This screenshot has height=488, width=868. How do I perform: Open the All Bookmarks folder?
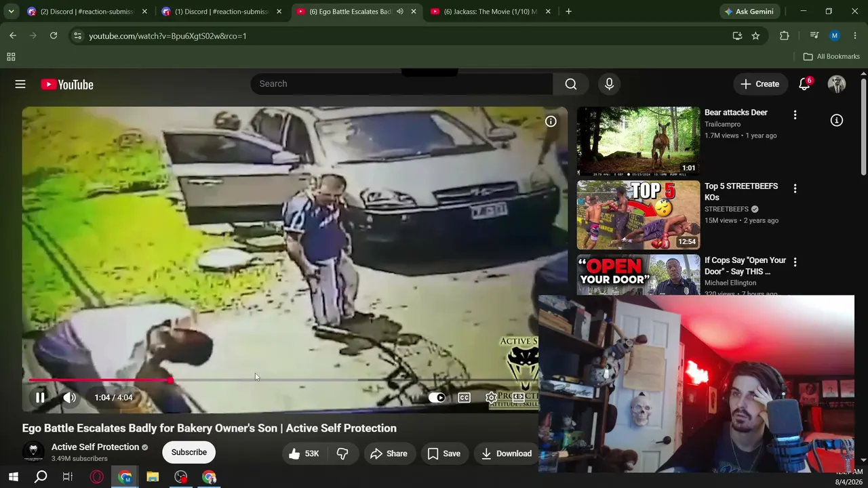click(831, 57)
